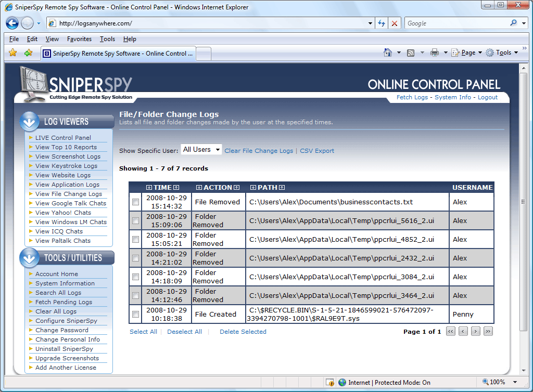Screen dimensions: 533x392
Task: Click the SniperSpy logo
Action: tap(77, 84)
